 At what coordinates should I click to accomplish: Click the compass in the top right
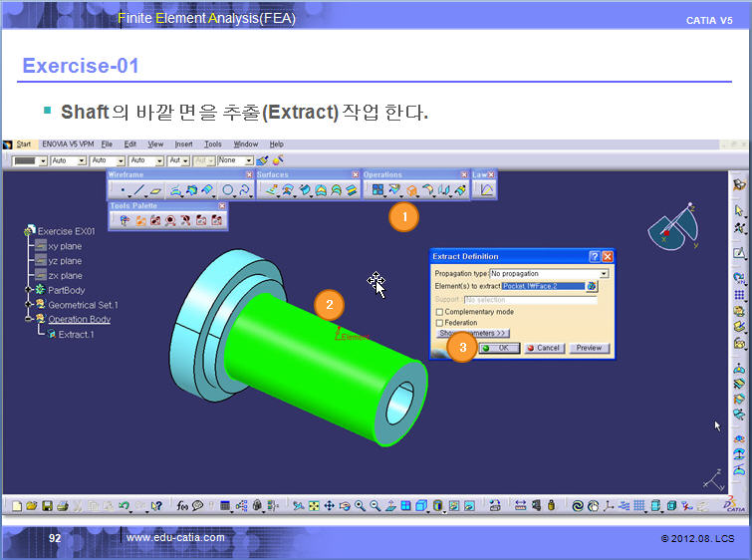click(x=673, y=226)
